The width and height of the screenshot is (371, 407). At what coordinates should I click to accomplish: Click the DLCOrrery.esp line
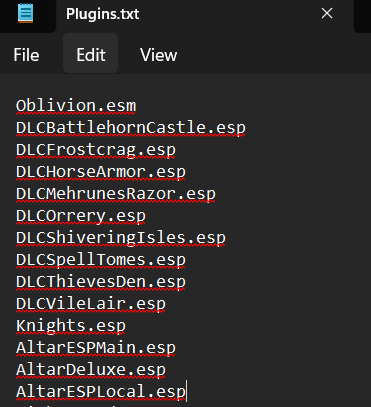click(x=81, y=216)
